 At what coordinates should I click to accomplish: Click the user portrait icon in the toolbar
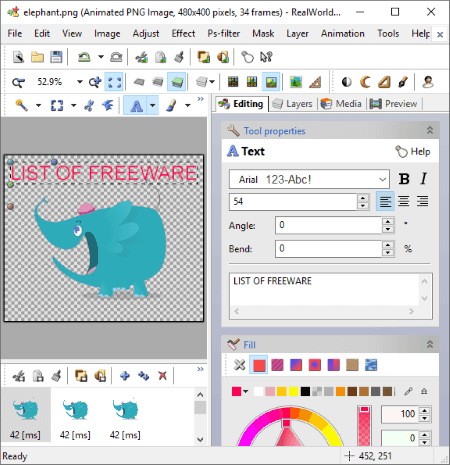pyautogui.click(x=428, y=82)
